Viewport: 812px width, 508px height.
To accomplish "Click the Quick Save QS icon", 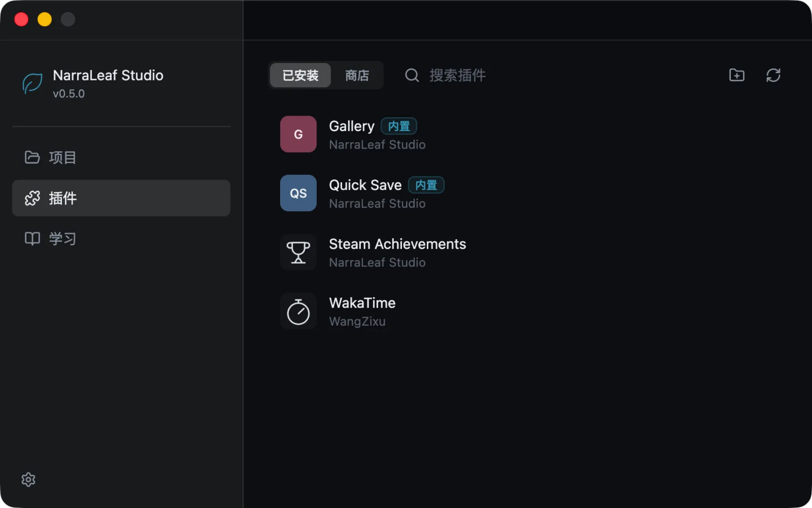I will 298,193.
